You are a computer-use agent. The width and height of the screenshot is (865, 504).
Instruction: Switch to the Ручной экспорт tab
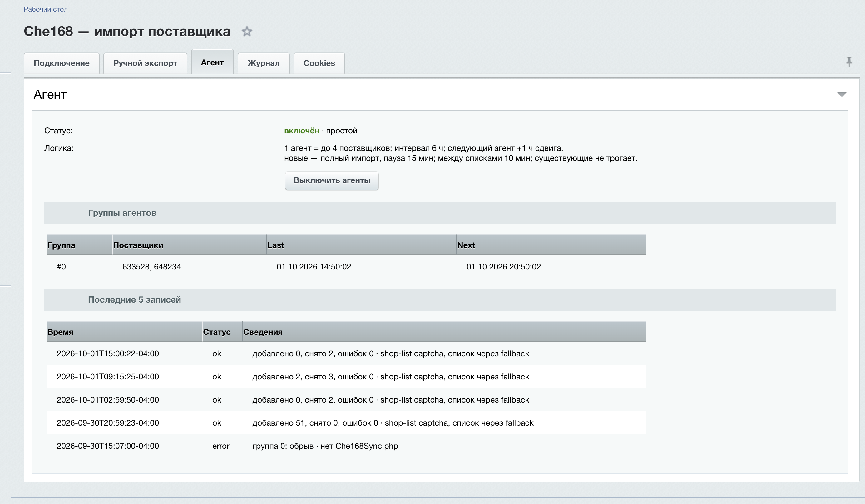[145, 63]
